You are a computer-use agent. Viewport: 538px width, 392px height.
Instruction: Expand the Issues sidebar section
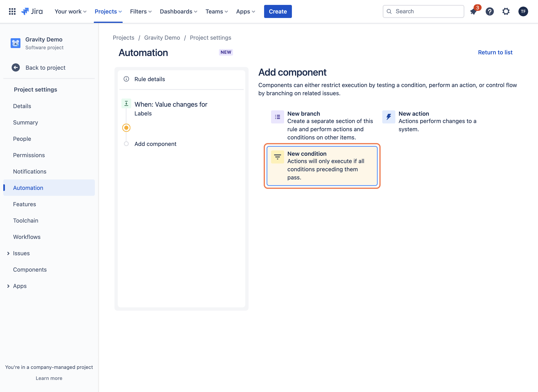[8, 253]
